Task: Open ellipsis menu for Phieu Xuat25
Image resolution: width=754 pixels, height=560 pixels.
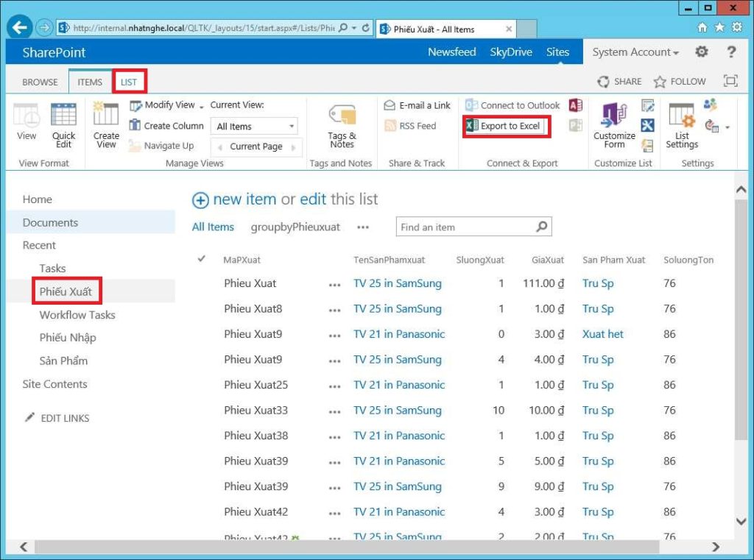Action: pos(335,386)
